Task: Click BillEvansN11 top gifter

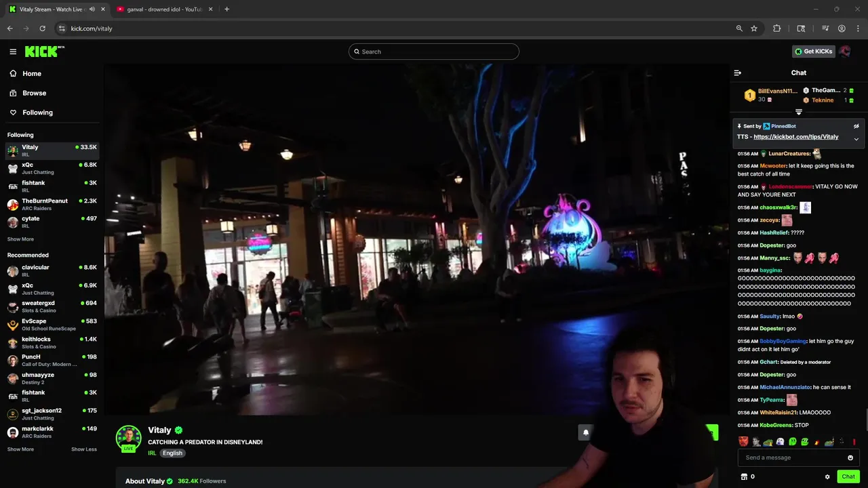Action: coord(777,91)
